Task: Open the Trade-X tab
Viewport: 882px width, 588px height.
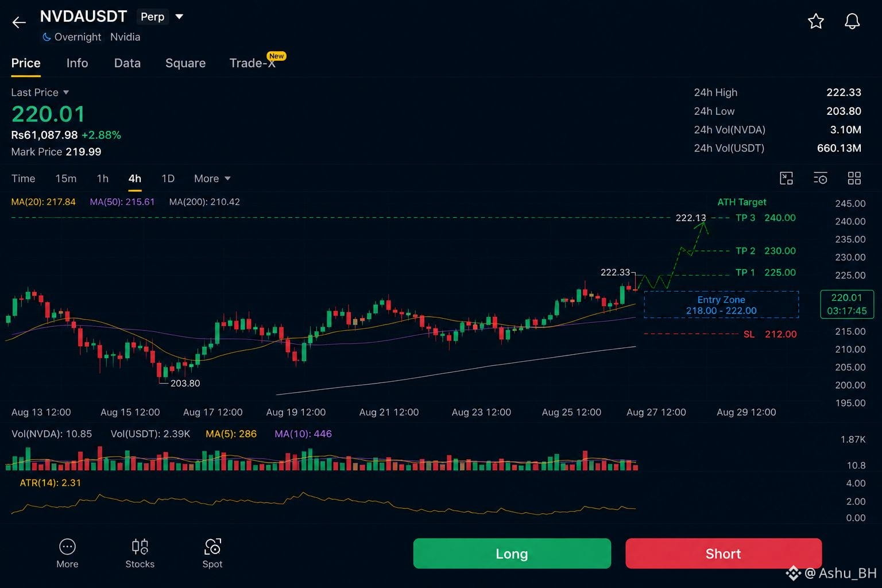Action: pyautogui.click(x=253, y=63)
